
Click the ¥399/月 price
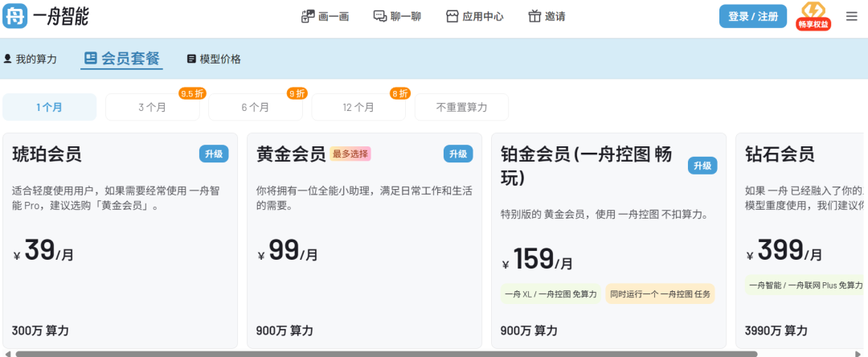(784, 251)
